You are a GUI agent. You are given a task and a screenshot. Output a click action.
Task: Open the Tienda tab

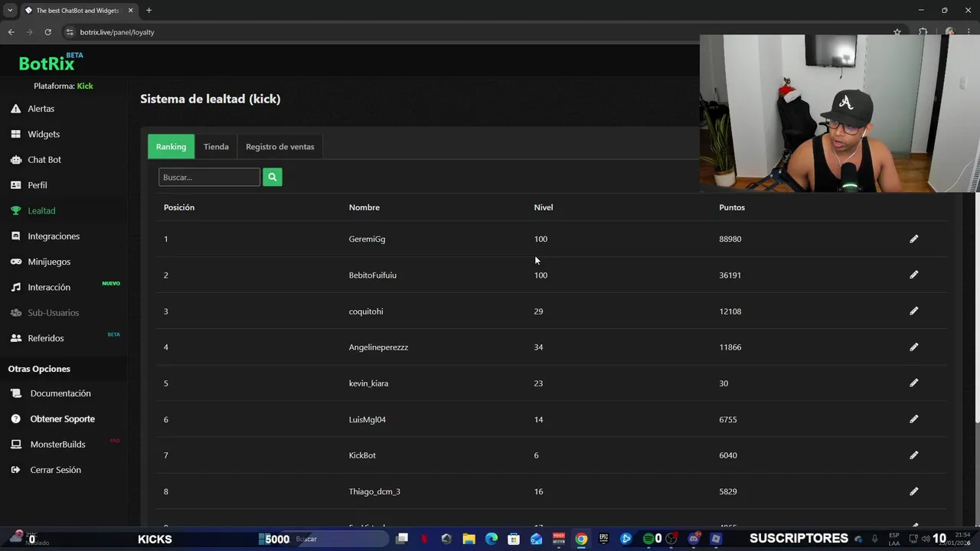(x=216, y=146)
